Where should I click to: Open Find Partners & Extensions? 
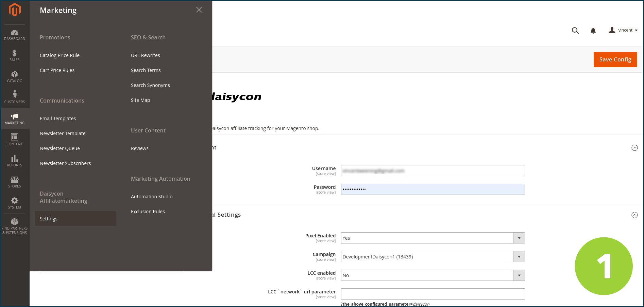tap(15, 227)
